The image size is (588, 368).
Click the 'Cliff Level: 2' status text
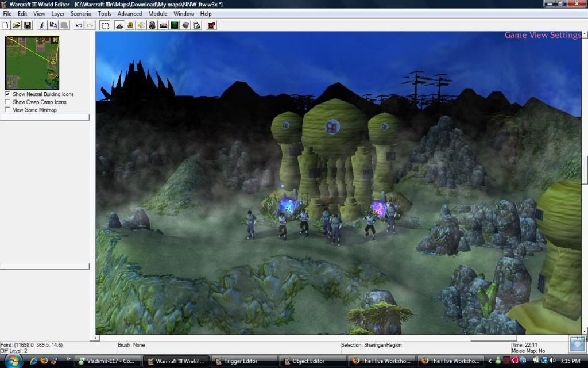14,351
